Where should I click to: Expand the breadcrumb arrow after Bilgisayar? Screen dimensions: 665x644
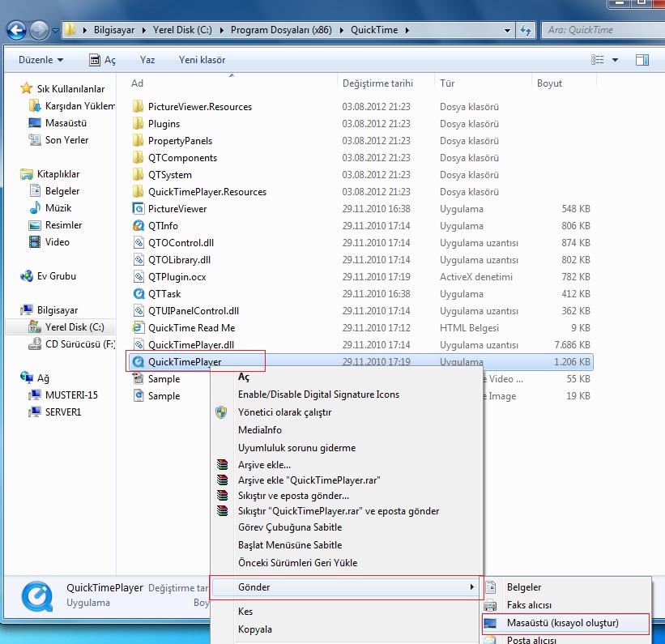(x=143, y=30)
